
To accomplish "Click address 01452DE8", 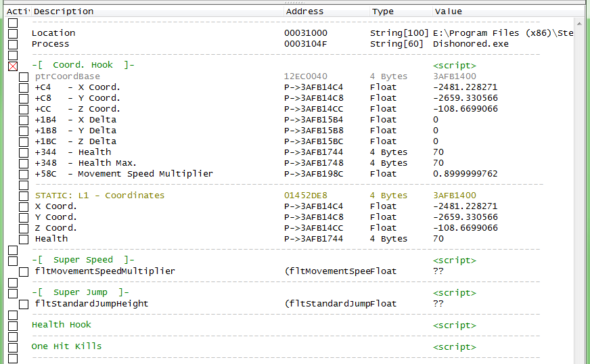I will click(306, 196).
